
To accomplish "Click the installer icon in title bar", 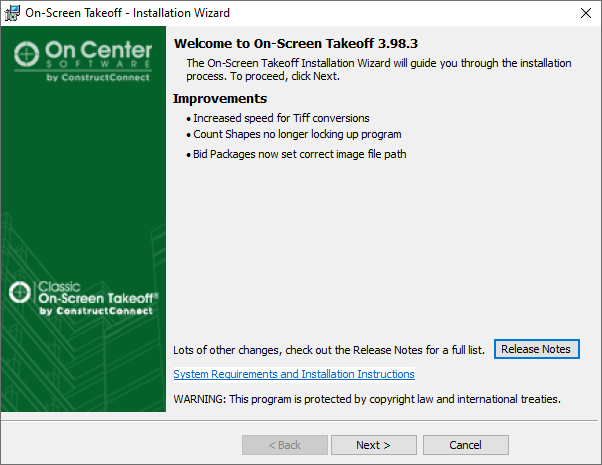I will click(12, 13).
